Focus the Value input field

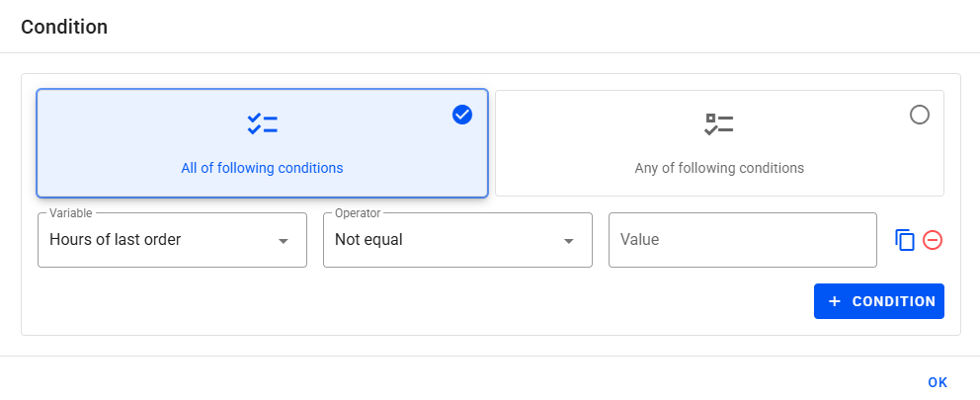pos(742,239)
